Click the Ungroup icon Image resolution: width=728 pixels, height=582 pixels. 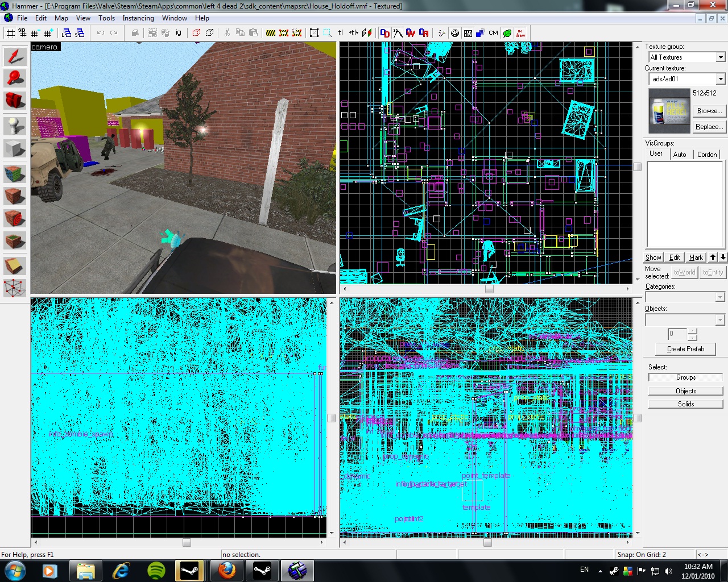point(166,33)
